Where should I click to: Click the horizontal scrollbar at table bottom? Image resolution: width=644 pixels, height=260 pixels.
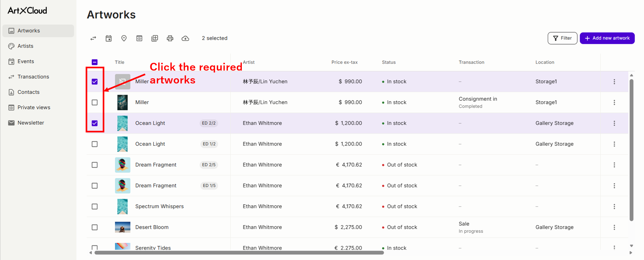click(239, 253)
